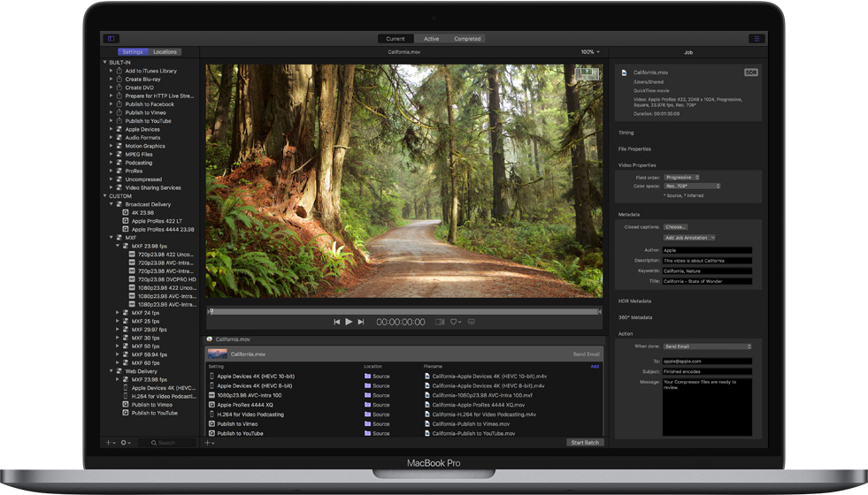868x495 pixels.
Task: Click the plus button under the batch list
Action: [x=209, y=442]
